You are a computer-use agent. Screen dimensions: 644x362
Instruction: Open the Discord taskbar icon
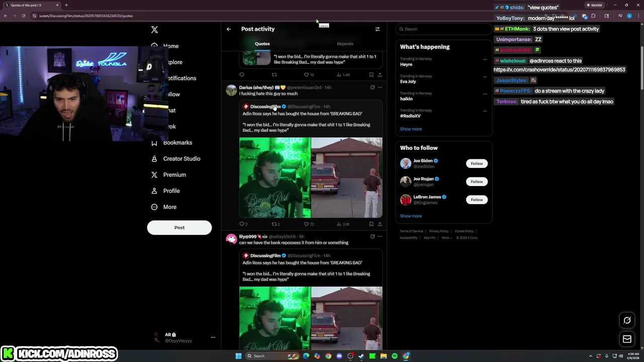pos(339,356)
